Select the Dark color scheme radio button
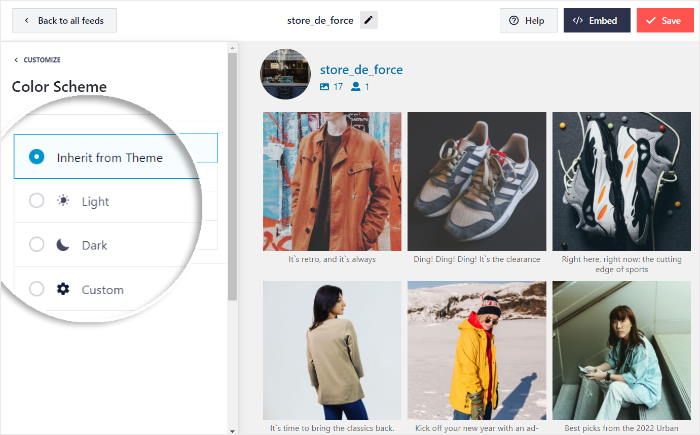Viewport: 700px width, 435px height. (37, 244)
